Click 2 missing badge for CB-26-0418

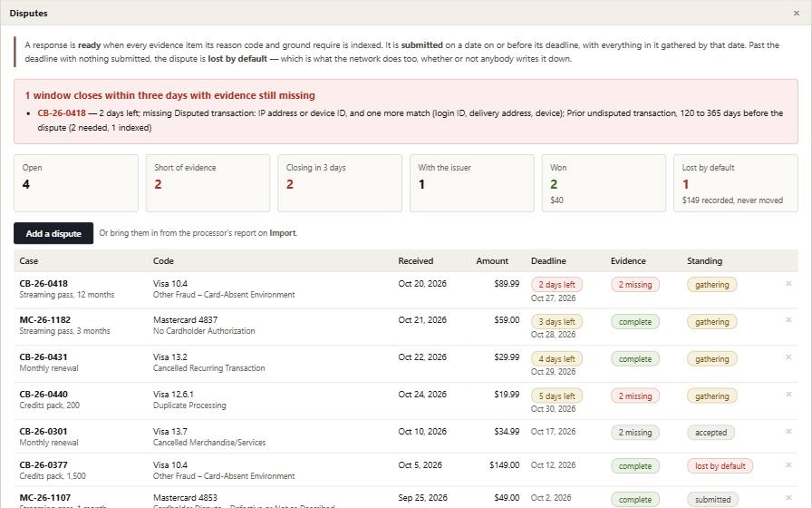(x=635, y=285)
